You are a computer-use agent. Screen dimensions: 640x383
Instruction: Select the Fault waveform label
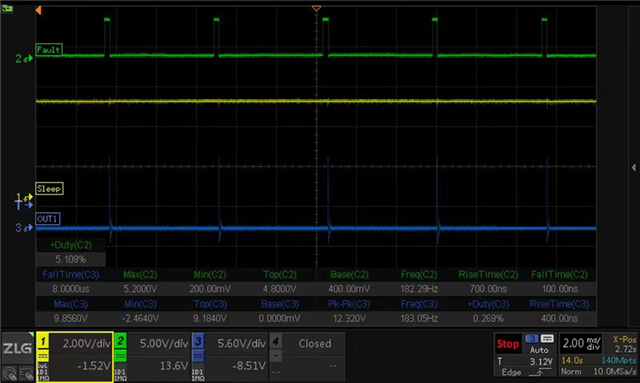click(x=49, y=50)
